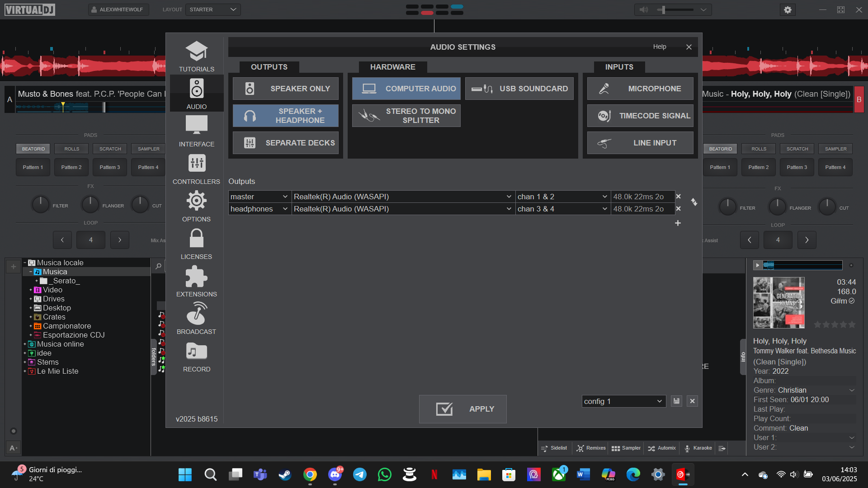Image resolution: width=868 pixels, height=488 pixels.
Task: Open the Sidelist tab
Action: tap(554, 448)
